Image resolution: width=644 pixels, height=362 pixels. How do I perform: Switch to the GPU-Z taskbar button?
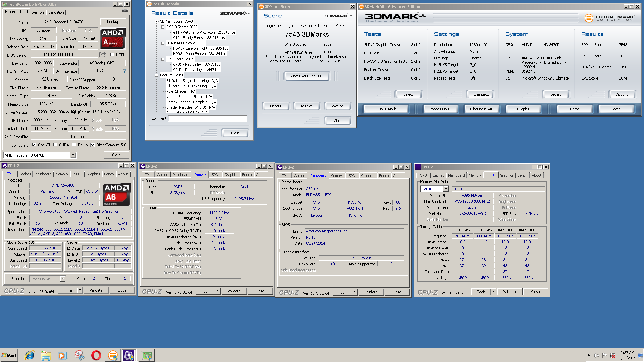(x=147, y=355)
